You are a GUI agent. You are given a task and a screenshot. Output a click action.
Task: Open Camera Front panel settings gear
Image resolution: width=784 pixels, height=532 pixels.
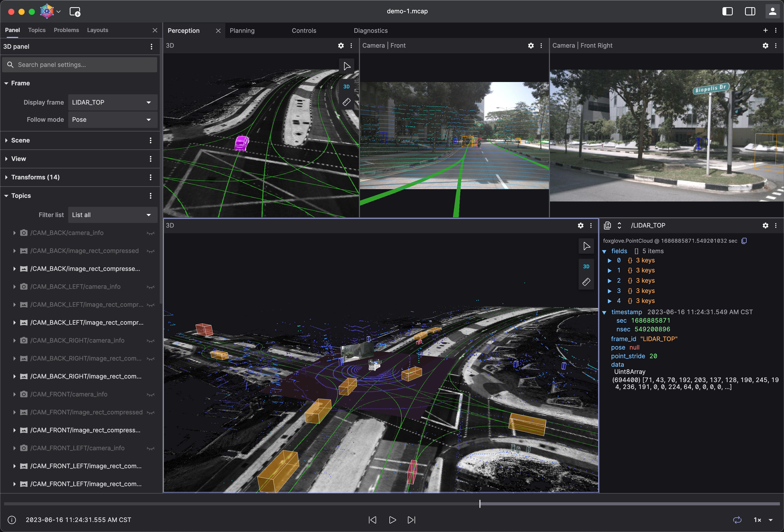(x=531, y=46)
